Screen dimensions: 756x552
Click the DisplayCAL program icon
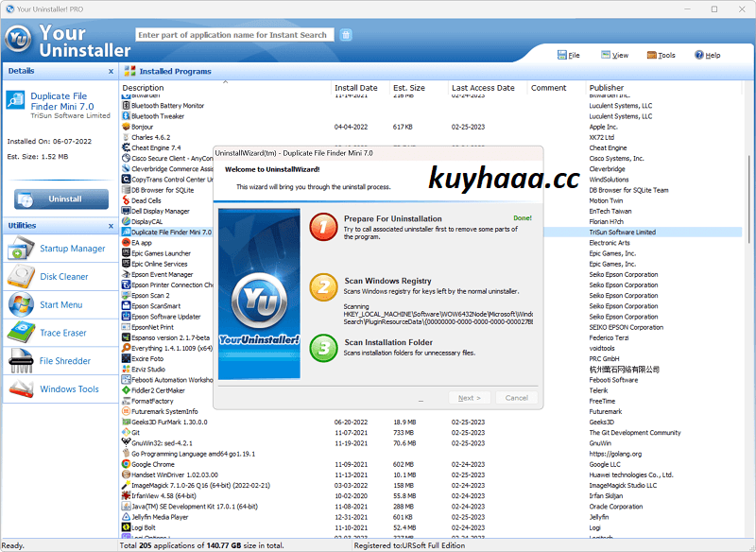click(126, 221)
